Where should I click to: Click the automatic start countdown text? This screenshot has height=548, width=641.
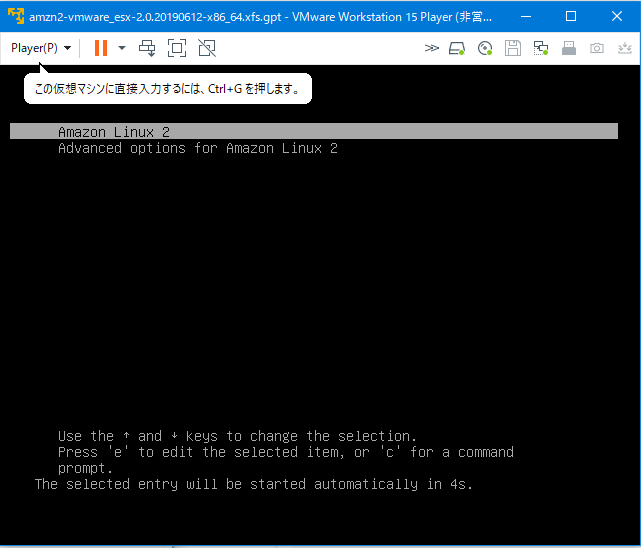(253, 484)
